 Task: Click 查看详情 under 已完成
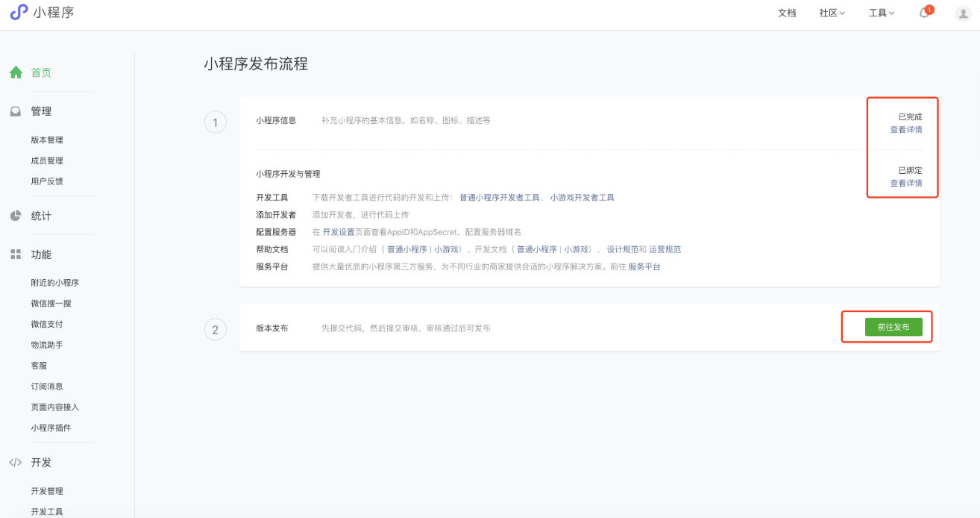click(x=905, y=130)
